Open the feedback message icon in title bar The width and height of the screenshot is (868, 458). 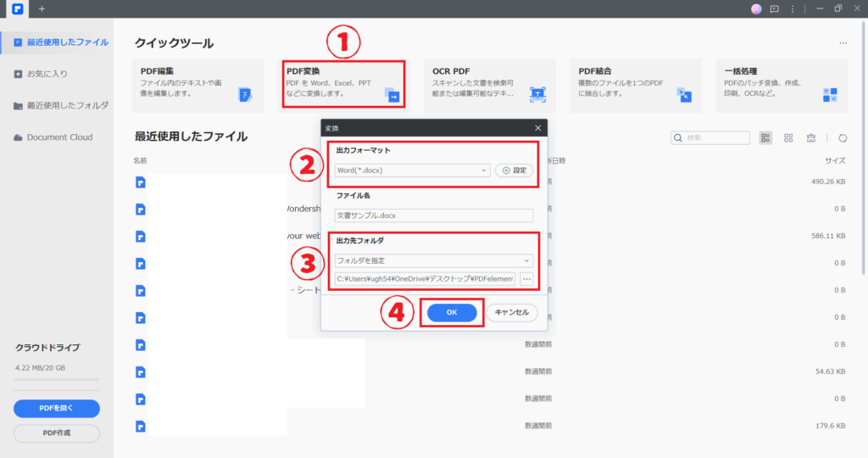pos(774,8)
